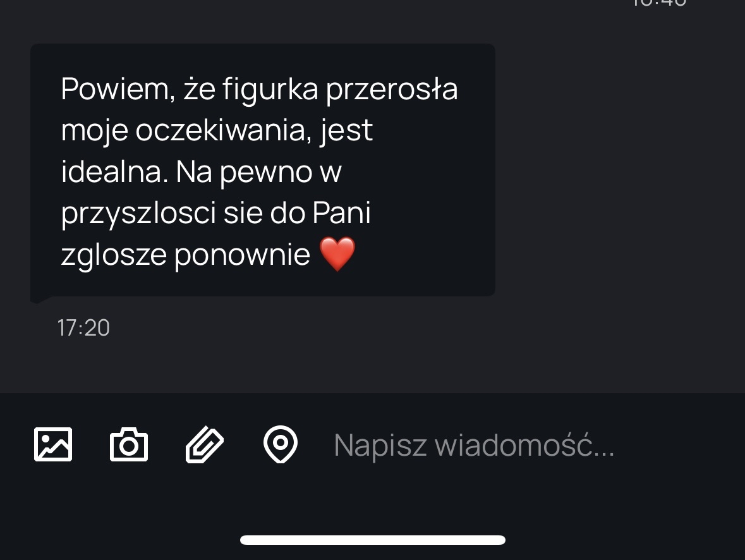Tap the word ponownie before the heart
The width and height of the screenshot is (745, 560).
point(242,256)
